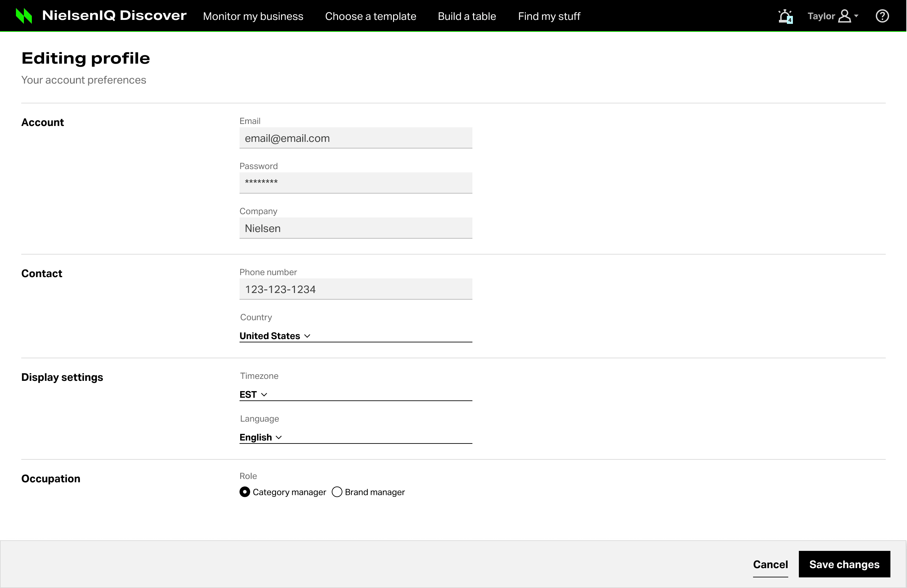Screen dimensions: 907x588
Task: Open the notifications alert bell icon
Action: 785,16
